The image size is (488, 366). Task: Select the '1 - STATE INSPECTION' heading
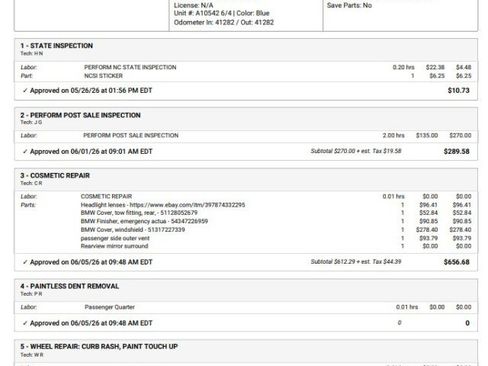[57, 46]
